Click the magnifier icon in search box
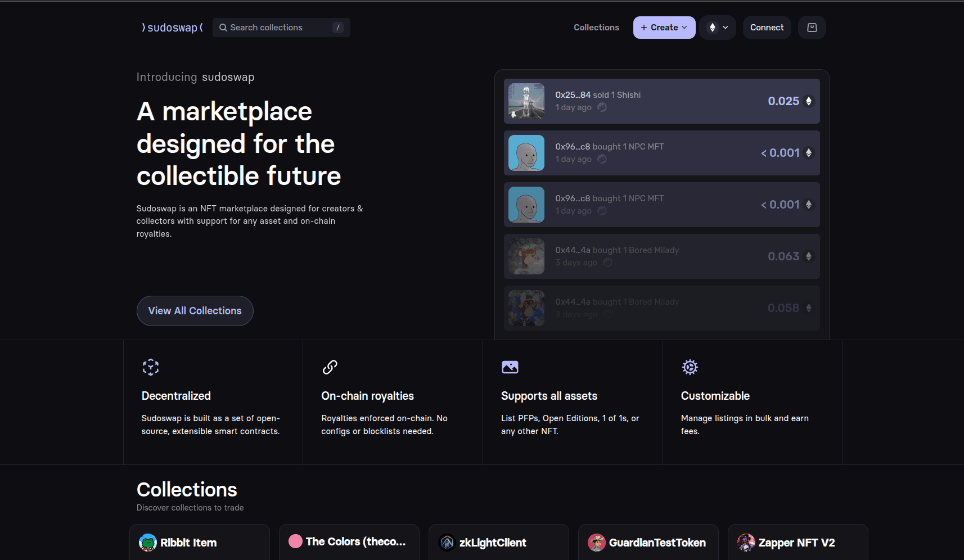The image size is (964, 560). (x=223, y=28)
